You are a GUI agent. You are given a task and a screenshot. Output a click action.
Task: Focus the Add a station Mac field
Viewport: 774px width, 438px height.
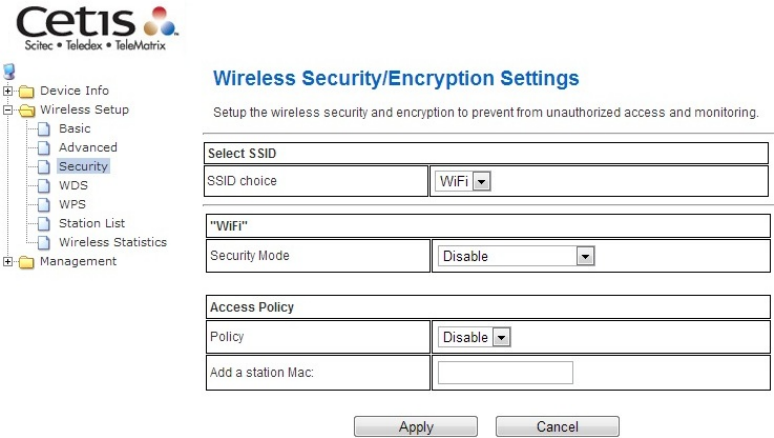tap(505, 373)
